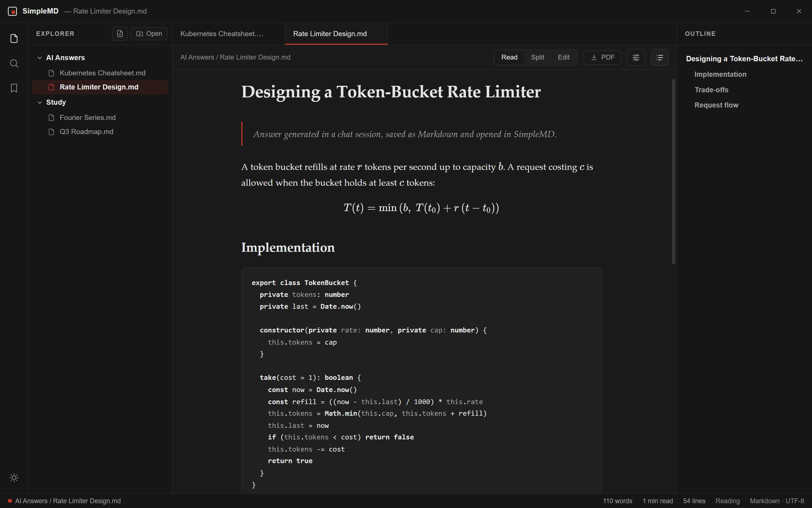
Task: Click the 110 words status entry
Action: [x=617, y=501]
